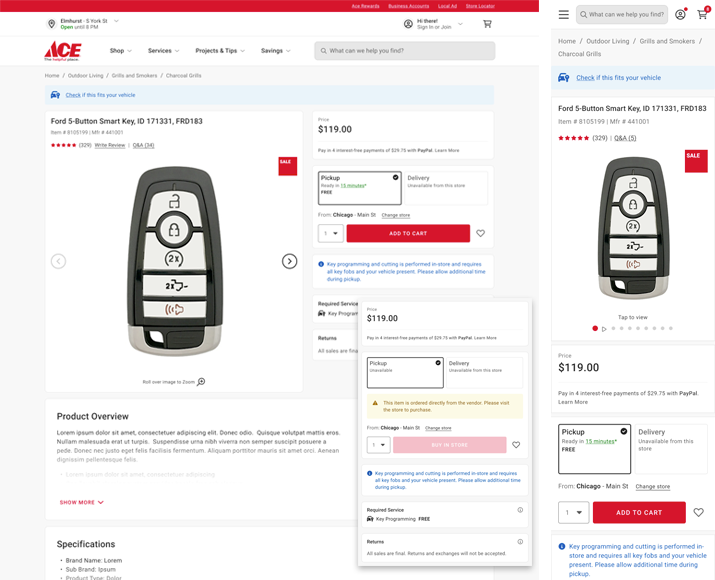The width and height of the screenshot is (715, 580).
Task: Click the mobile search field
Action: pos(622,15)
